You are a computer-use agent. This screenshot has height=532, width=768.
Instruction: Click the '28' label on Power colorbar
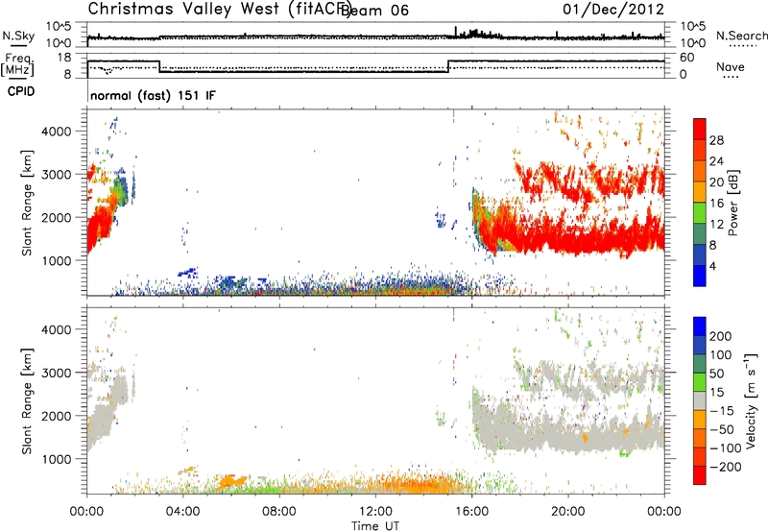pos(716,140)
